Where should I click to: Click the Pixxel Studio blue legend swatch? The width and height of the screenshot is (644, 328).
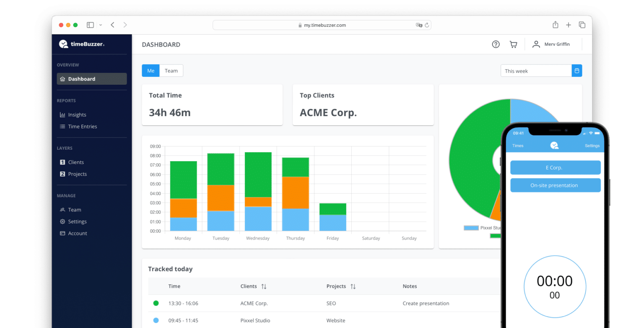click(471, 227)
